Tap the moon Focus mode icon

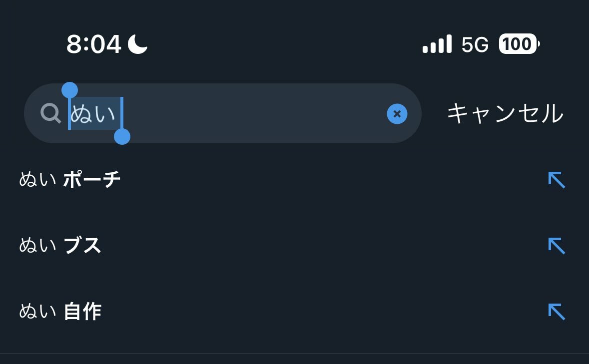tap(137, 44)
